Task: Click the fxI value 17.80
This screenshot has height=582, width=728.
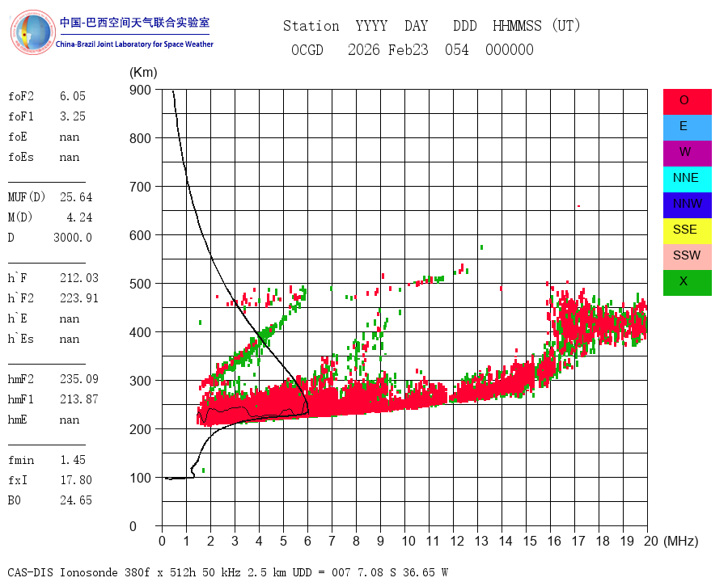Action: [76, 480]
